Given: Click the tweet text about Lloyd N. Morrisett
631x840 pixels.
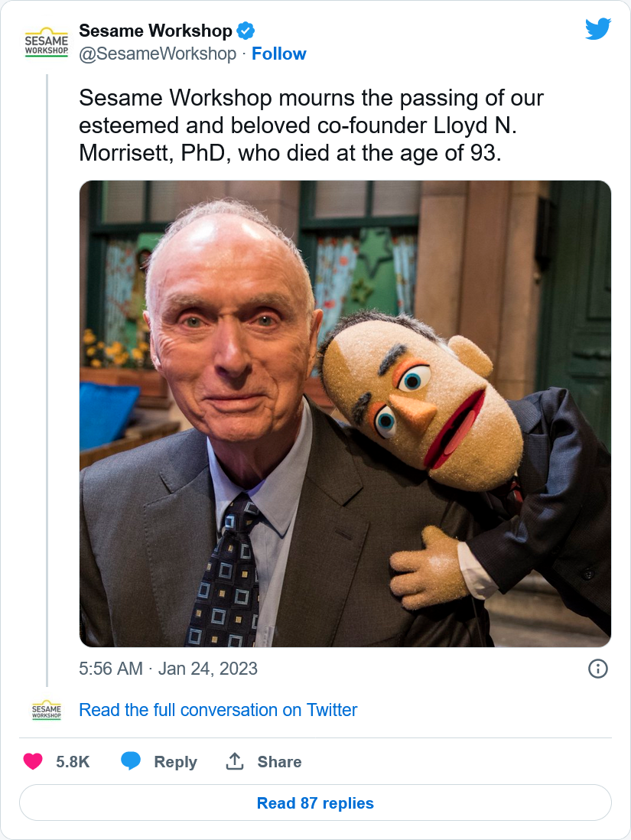Looking at the screenshot, I should 311,125.
